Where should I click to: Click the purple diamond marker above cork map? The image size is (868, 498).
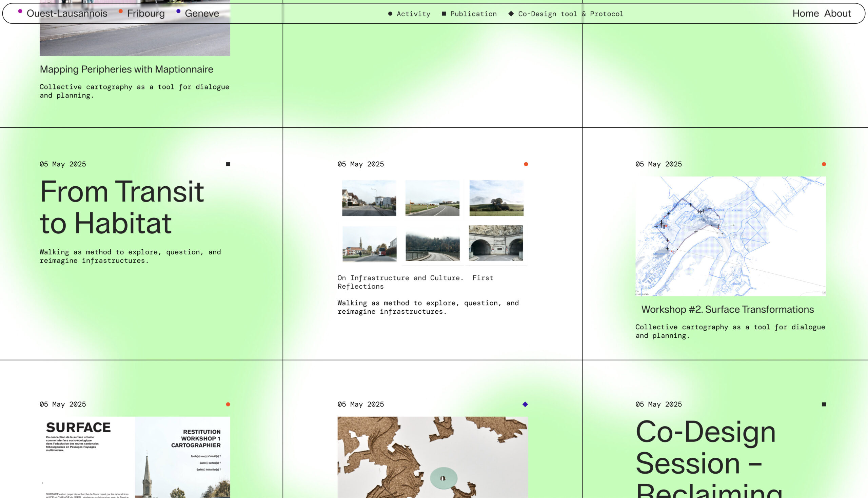tap(525, 404)
